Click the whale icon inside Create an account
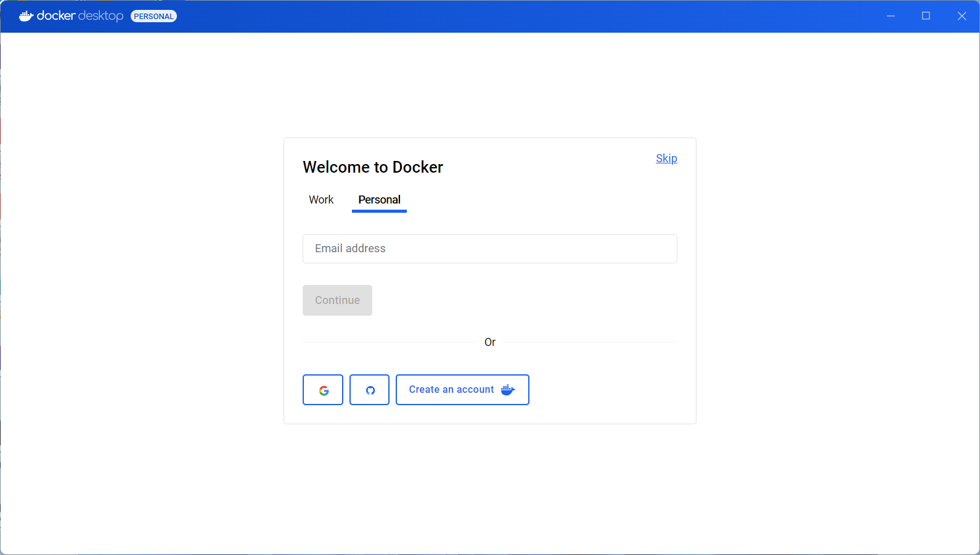Screen dimensions: 980x555 pos(507,390)
